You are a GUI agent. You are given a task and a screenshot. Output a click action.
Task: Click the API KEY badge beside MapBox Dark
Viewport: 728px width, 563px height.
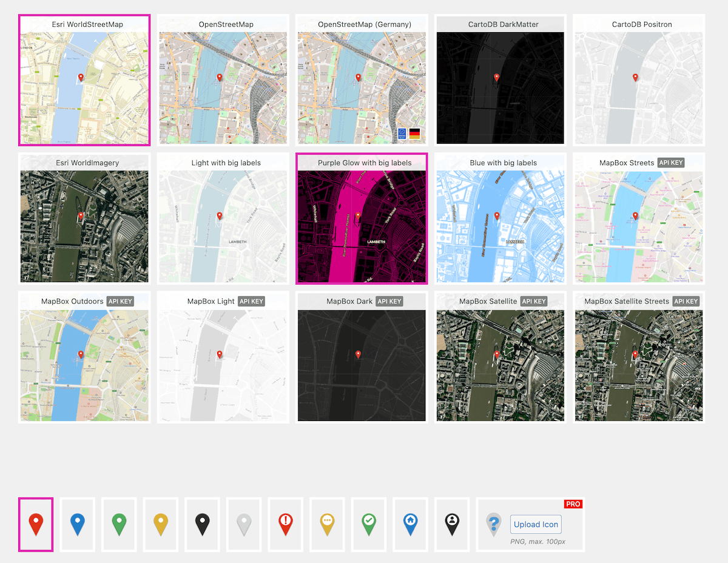pos(389,301)
